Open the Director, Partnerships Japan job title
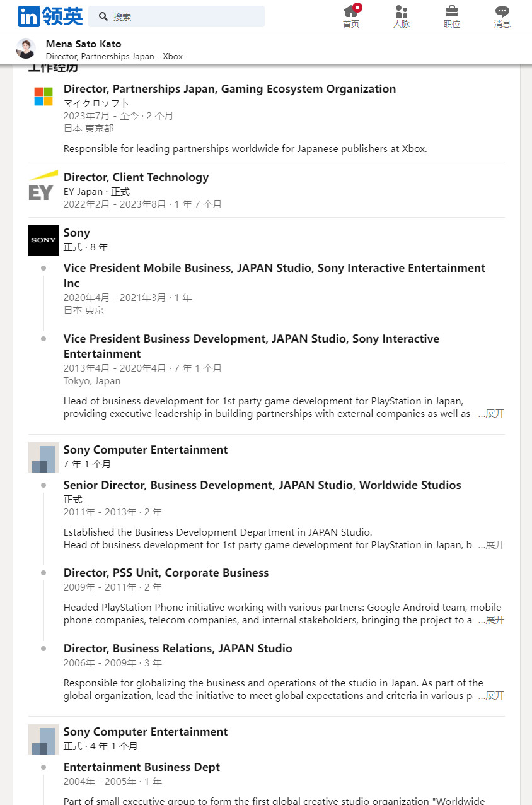Screen dimensions: 532x805 229,89
